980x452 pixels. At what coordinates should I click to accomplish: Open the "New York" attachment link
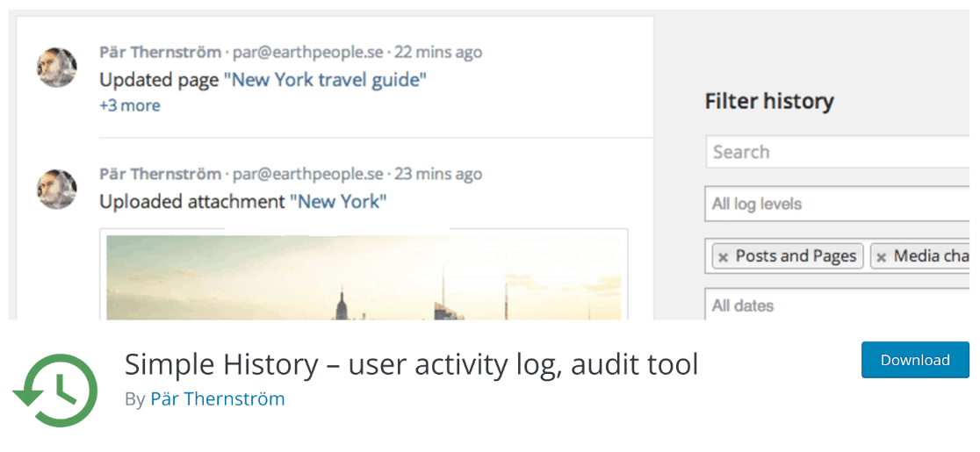[338, 202]
